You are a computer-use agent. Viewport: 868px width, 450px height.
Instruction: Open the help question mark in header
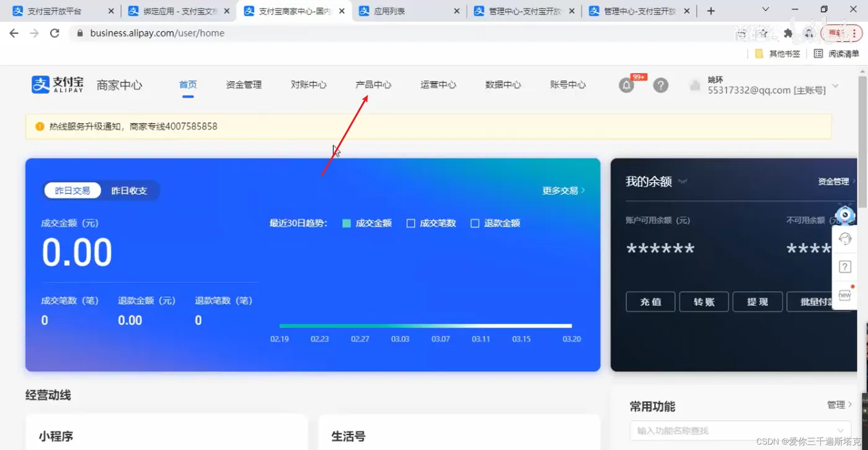click(x=661, y=86)
